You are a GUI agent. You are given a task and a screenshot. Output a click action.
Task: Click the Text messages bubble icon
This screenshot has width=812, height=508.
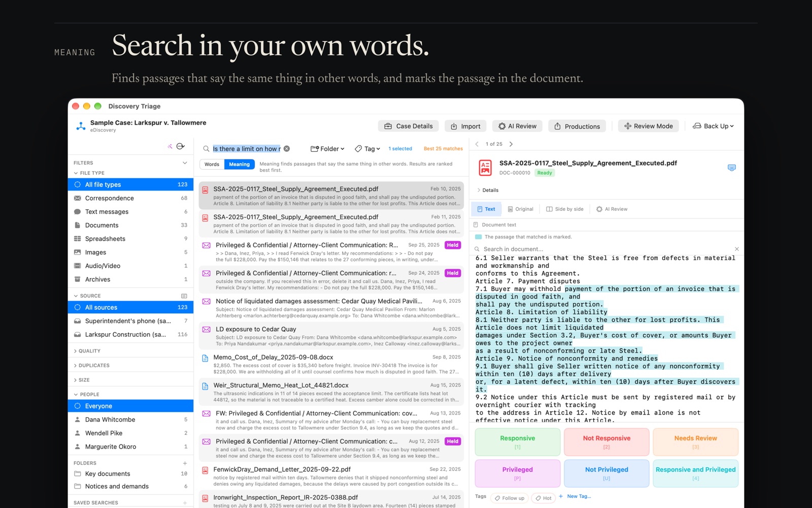(78, 211)
